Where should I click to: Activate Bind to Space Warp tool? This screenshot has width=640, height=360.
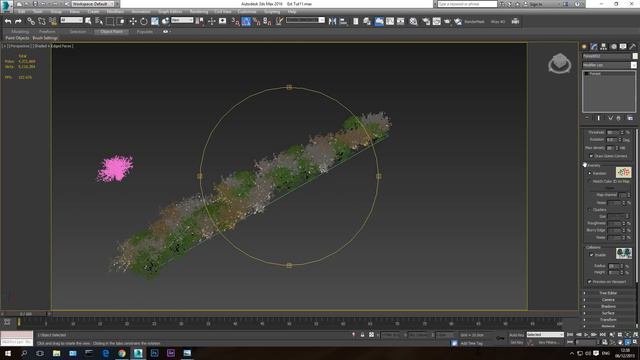pos(53,21)
